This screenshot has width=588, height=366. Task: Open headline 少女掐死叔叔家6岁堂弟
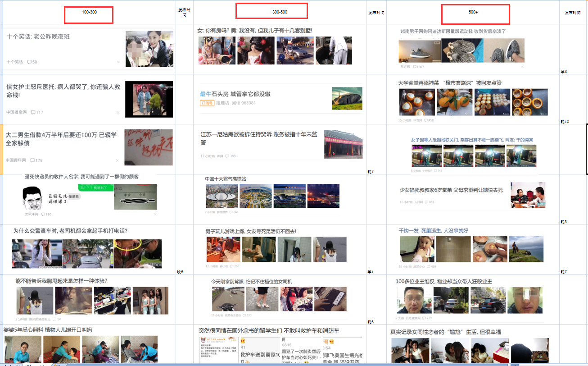point(451,190)
